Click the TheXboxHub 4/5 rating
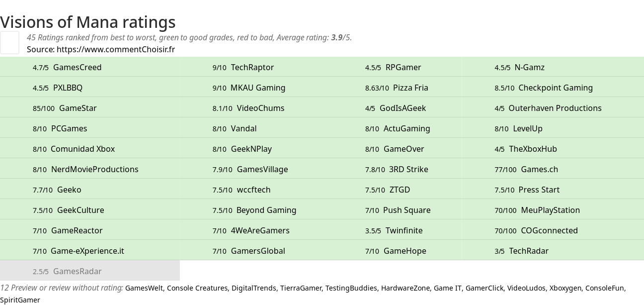 pos(553,149)
